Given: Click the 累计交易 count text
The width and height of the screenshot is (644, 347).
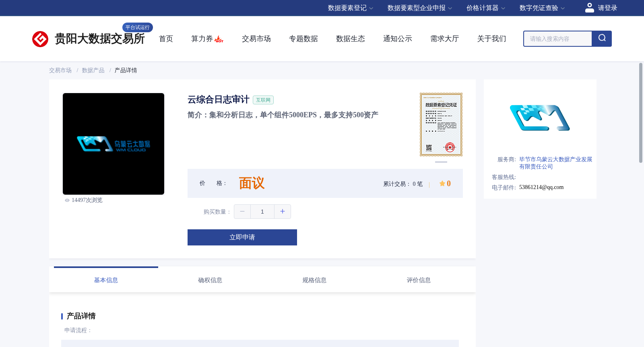Looking at the screenshot, I should pyautogui.click(x=403, y=184).
